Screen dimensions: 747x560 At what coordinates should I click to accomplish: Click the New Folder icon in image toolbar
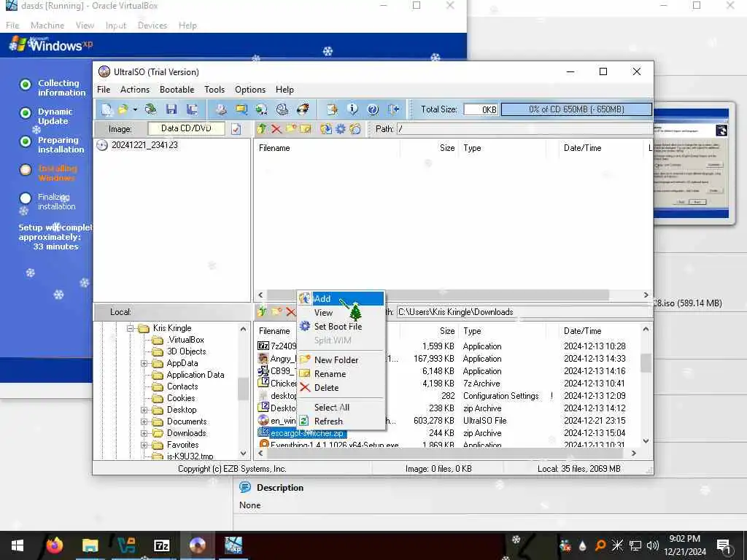tap(291, 129)
